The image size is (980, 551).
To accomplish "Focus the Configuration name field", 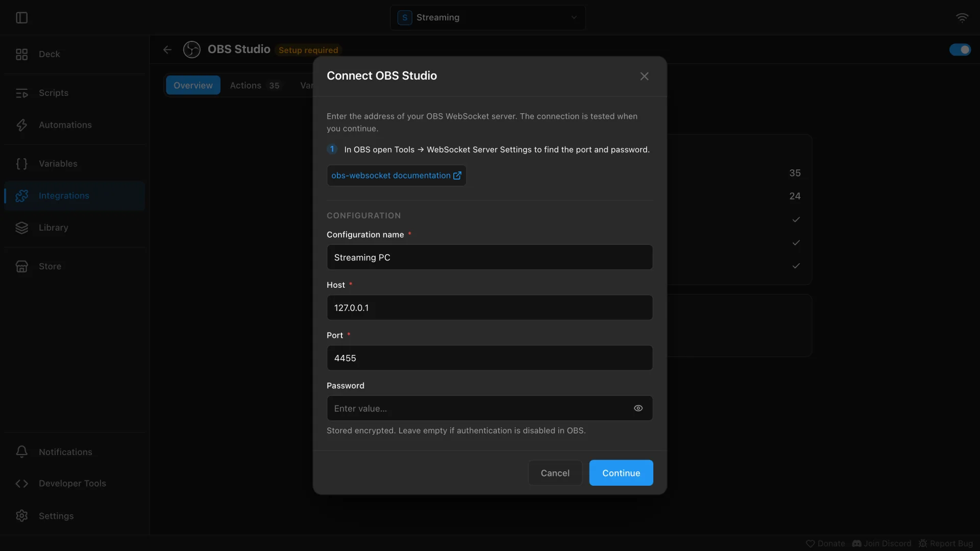I will tap(490, 257).
